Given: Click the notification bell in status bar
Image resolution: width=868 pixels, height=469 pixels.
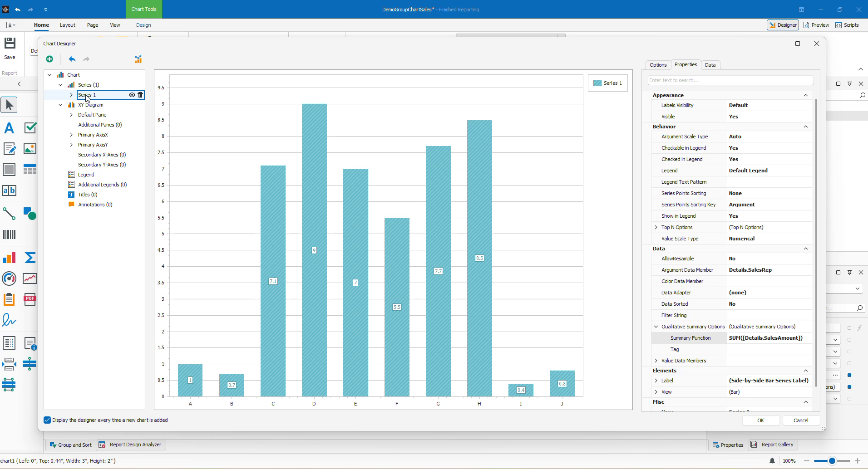Looking at the screenshot, I should click(772, 461).
